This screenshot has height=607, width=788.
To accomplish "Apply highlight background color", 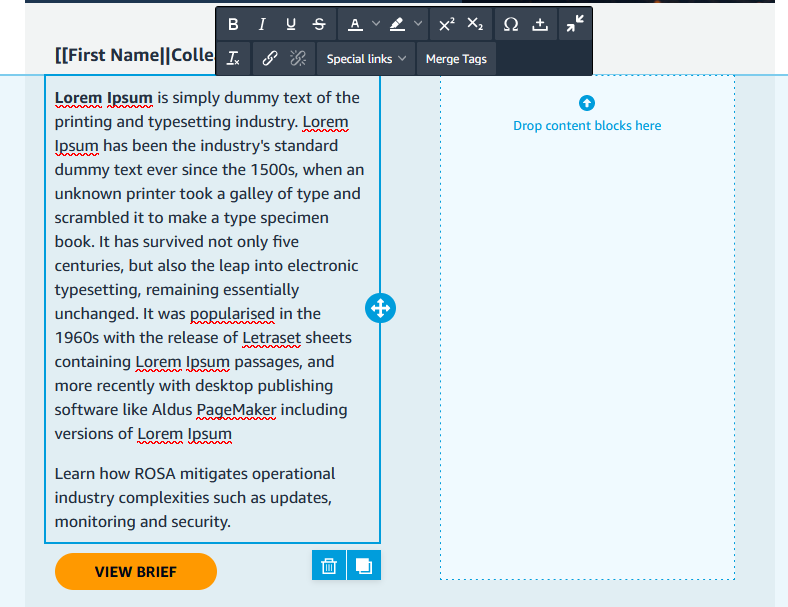I will point(397,24).
